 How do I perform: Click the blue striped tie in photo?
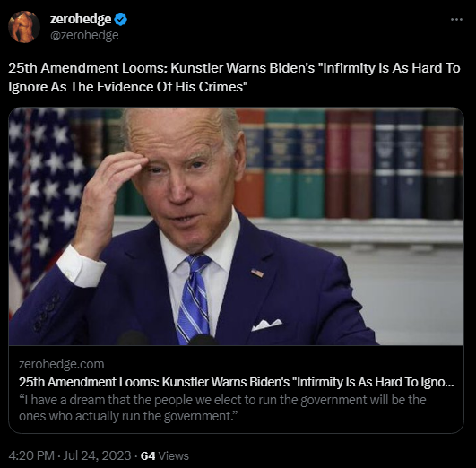195,299
